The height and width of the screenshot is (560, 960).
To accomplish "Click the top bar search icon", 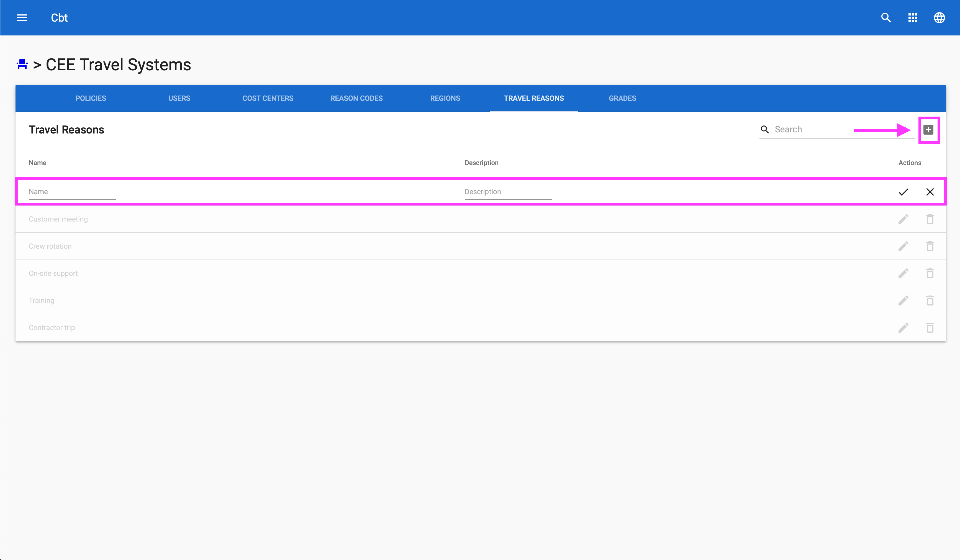I will coord(886,17).
